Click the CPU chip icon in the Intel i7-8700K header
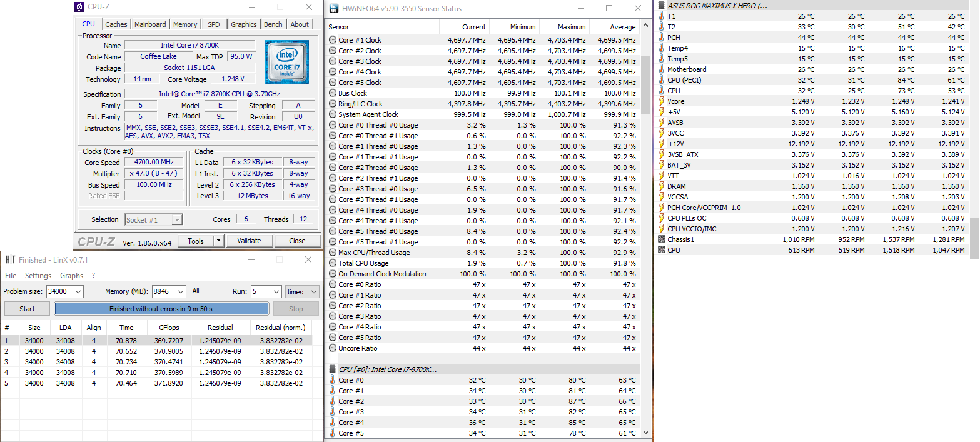This screenshot has width=980, height=442. click(333, 369)
